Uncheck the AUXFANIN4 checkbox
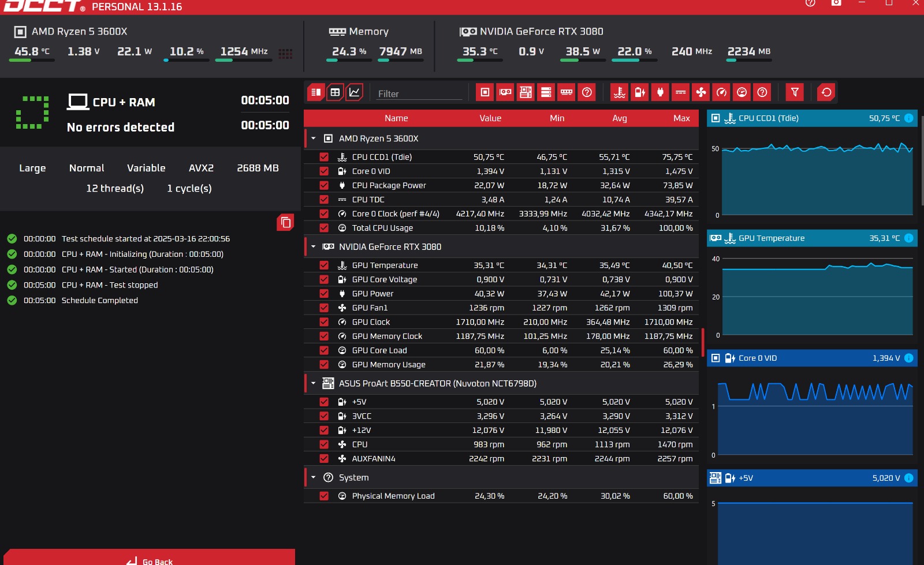Viewport: 924px width, 565px height. click(x=324, y=459)
